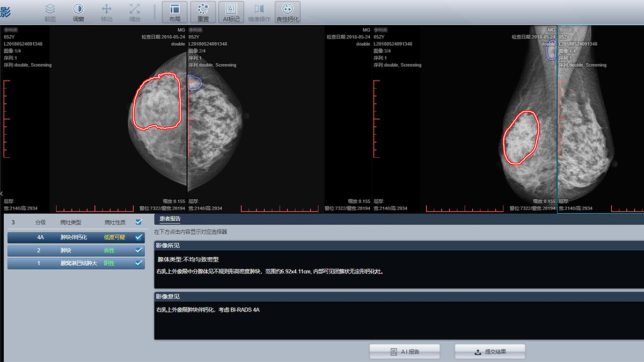
Task: Select the fourth mammogram view (图像 4/4)
Action: tap(601, 119)
